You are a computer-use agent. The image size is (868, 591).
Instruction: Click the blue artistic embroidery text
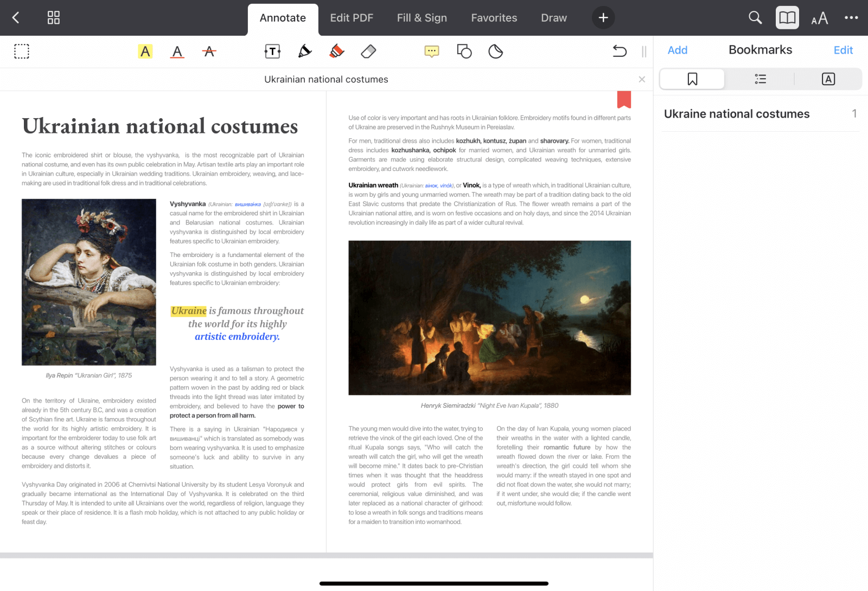[237, 336]
